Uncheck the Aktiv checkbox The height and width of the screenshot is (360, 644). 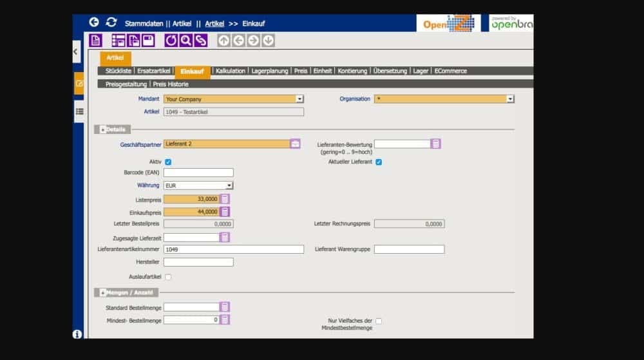[168, 162]
